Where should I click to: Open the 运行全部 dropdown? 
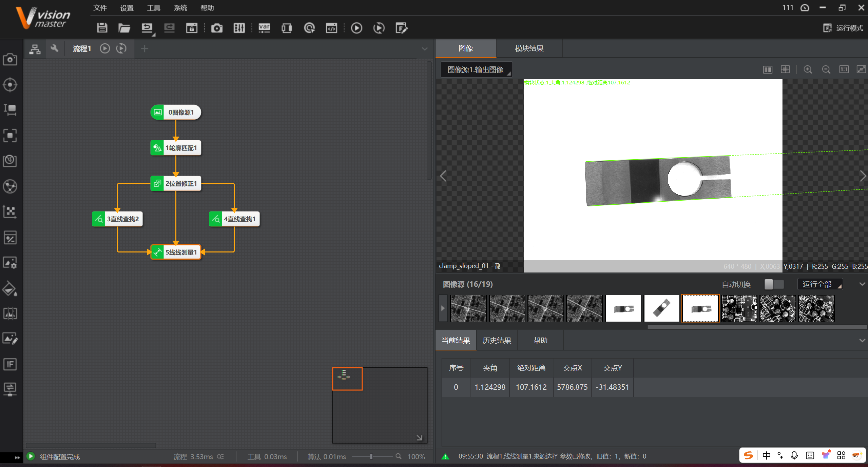819,284
